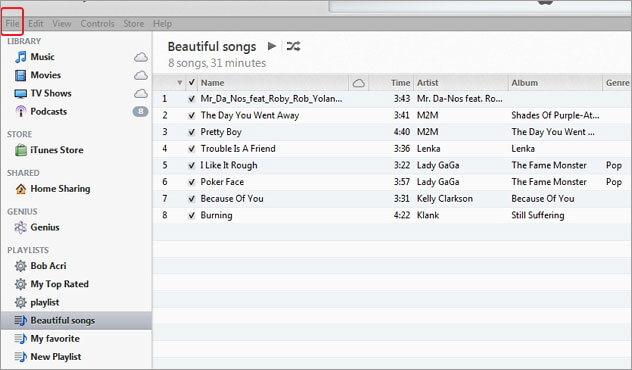Play the Beautiful songs playlist

pyautogui.click(x=272, y=46)
